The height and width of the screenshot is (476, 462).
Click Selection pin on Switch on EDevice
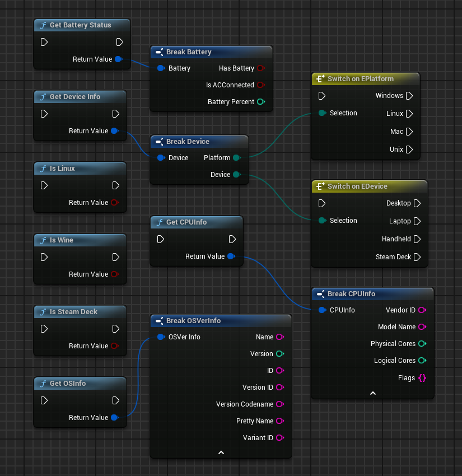[323, 221]
